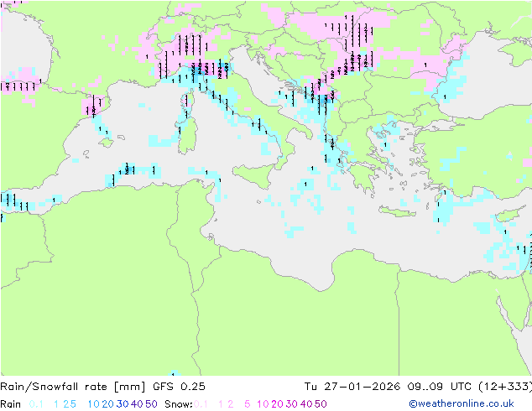
Task: Select the Rain legend 10 color value
Action: pyautogui.click(x=93, y=404)
